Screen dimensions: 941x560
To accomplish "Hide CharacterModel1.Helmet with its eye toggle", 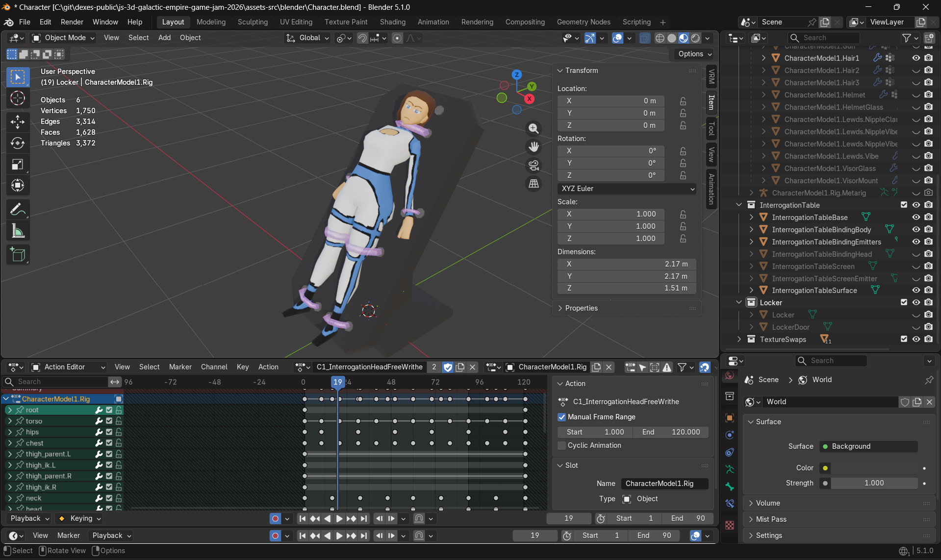I will (x=916, y=95).
